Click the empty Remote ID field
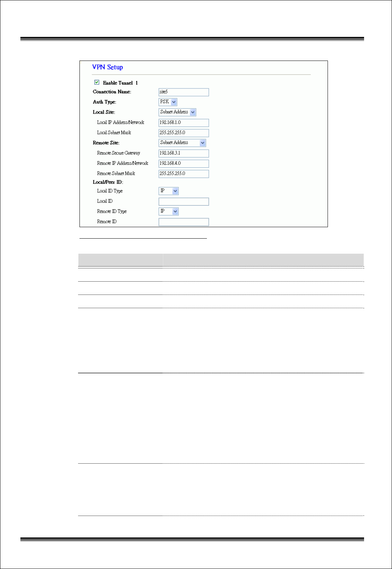The width and height of the screenshot is (392, 569). [x=184, y=222]
